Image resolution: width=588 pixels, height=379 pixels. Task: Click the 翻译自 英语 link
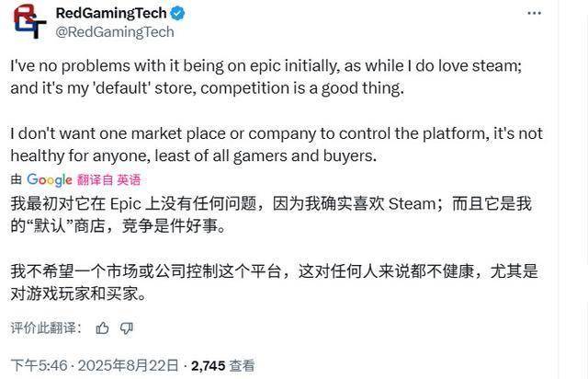[x=108, y=180]
